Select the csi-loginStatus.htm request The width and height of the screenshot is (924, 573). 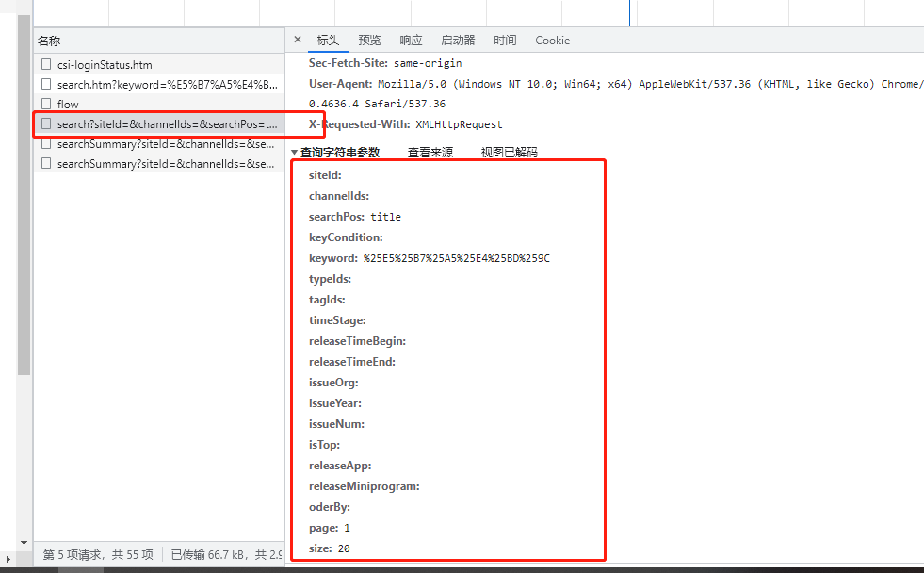158,64
